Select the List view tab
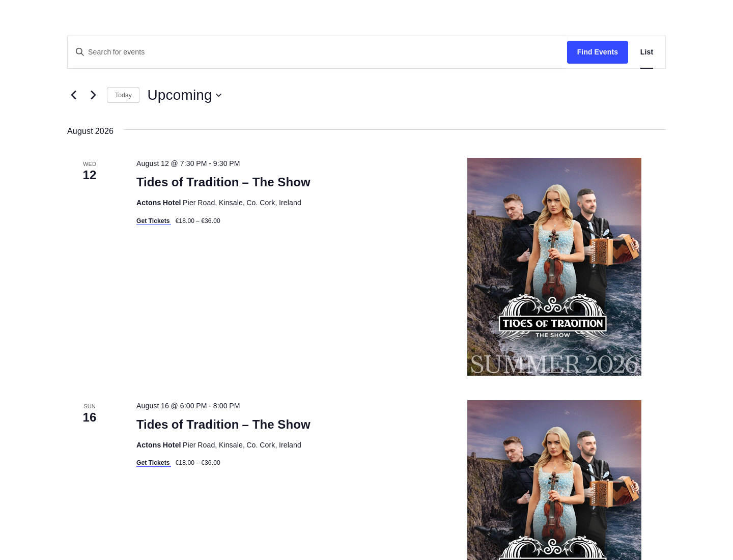Image resolution: width=733 pixels, height=560 pixels. click(646, 52)
